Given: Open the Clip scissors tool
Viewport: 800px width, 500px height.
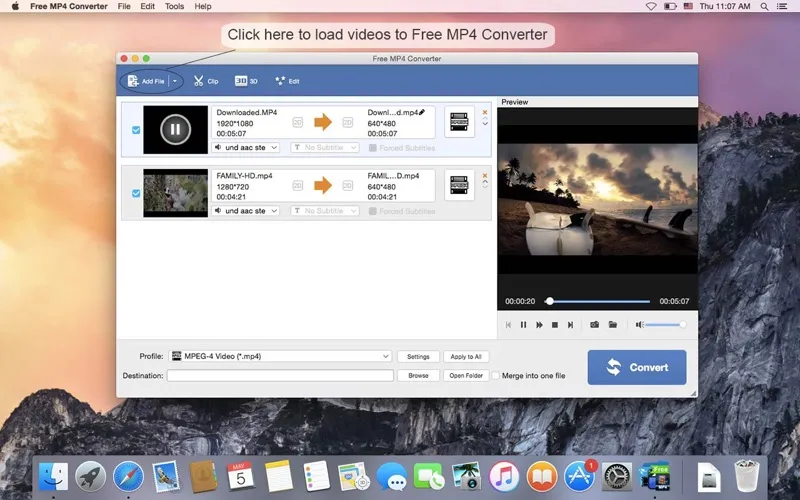Looking at the screenshot, I should click(206, 81).
